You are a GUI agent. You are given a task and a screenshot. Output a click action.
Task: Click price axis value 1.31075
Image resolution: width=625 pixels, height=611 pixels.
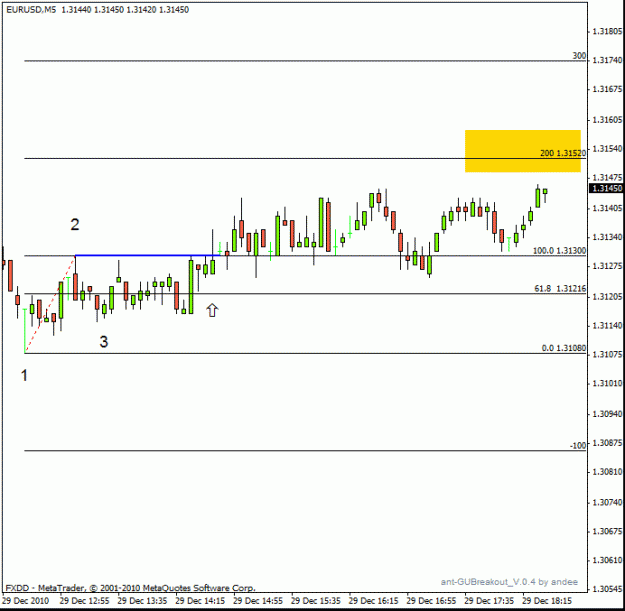tap(607, 354)
